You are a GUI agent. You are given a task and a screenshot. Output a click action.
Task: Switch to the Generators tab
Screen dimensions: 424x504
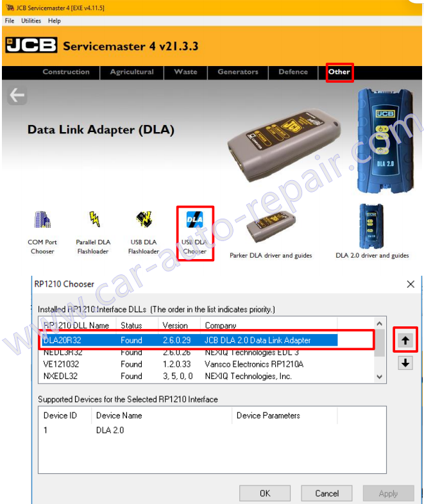pyautogui.click(x=238, y=72)
